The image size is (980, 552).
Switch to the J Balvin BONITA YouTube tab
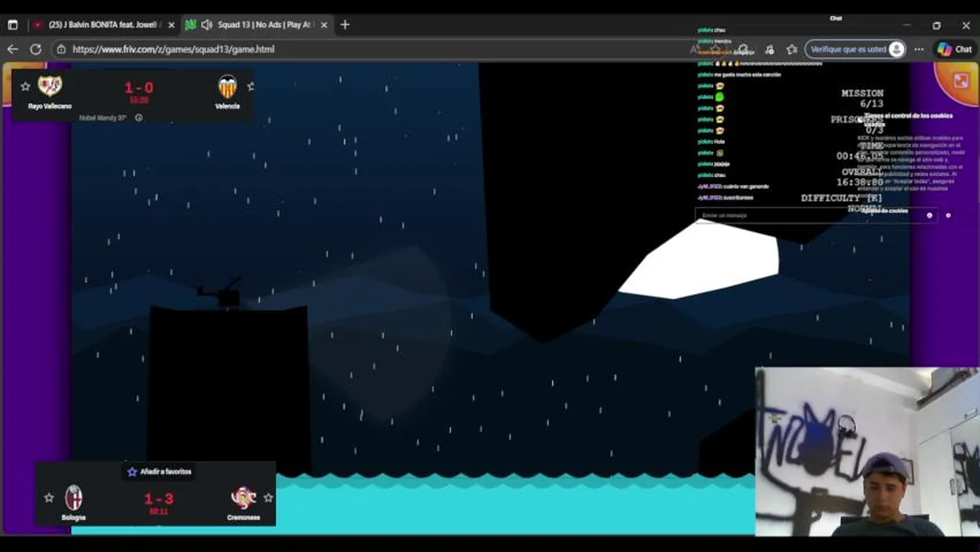point(104,25)
